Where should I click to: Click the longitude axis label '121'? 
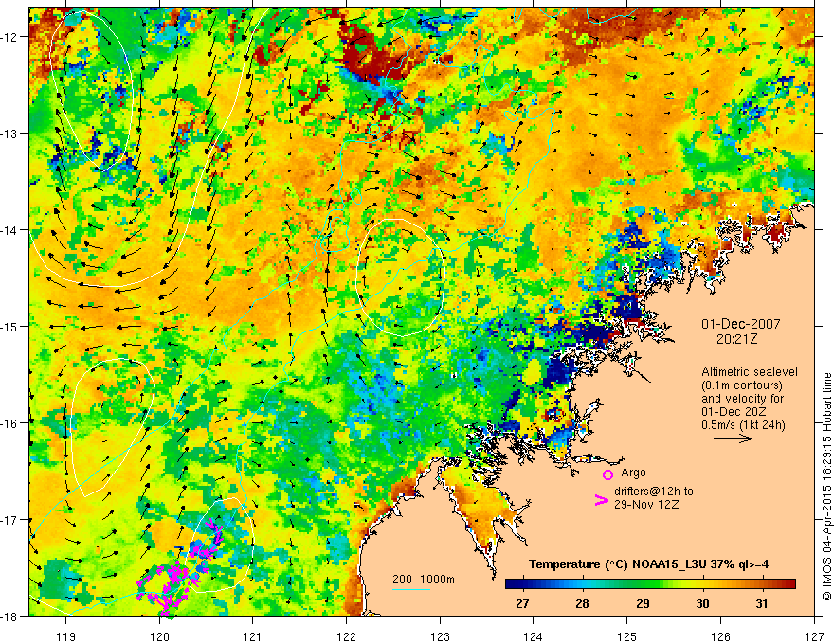tap(253, 636)
